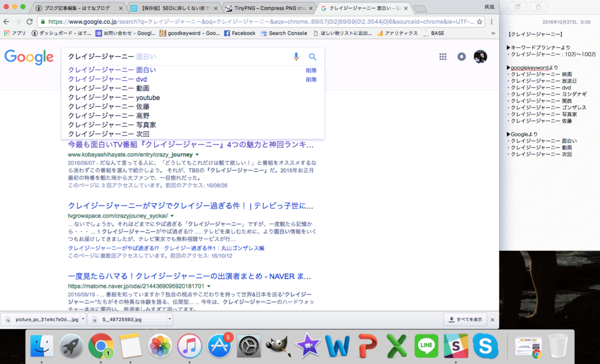The width and height of the screenshot is (600, 364).
Task: Click the address bar URL
Action: [x=261, y=22]
